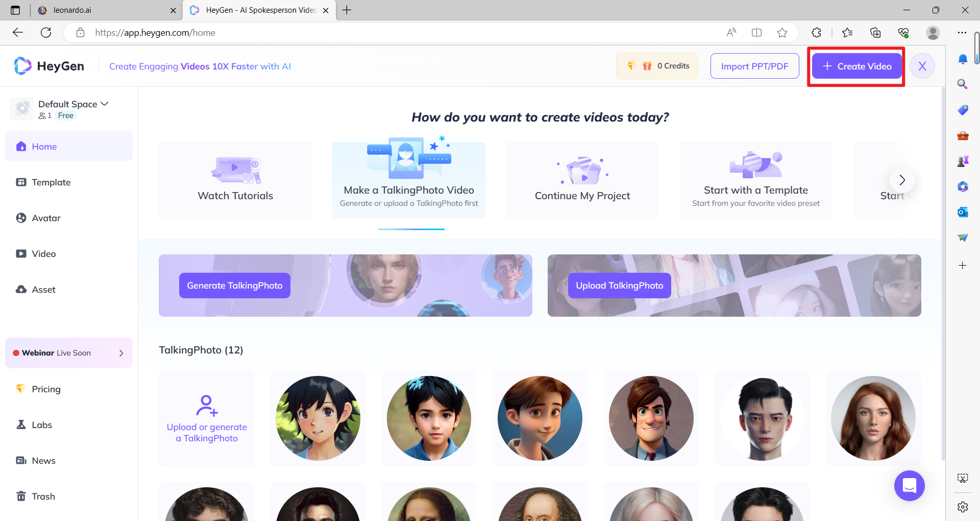
Task: Open Collections icon in toolbar
Action: tap(875, 33)
